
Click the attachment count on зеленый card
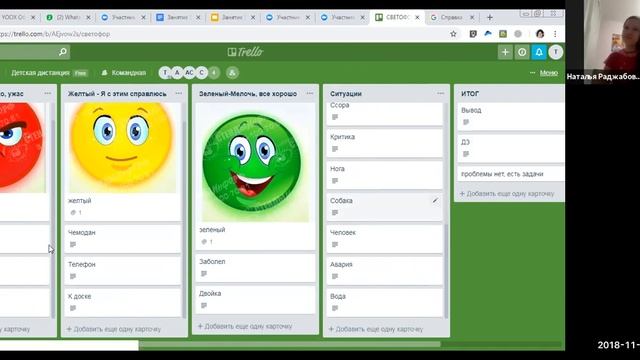tap(207, 242)
